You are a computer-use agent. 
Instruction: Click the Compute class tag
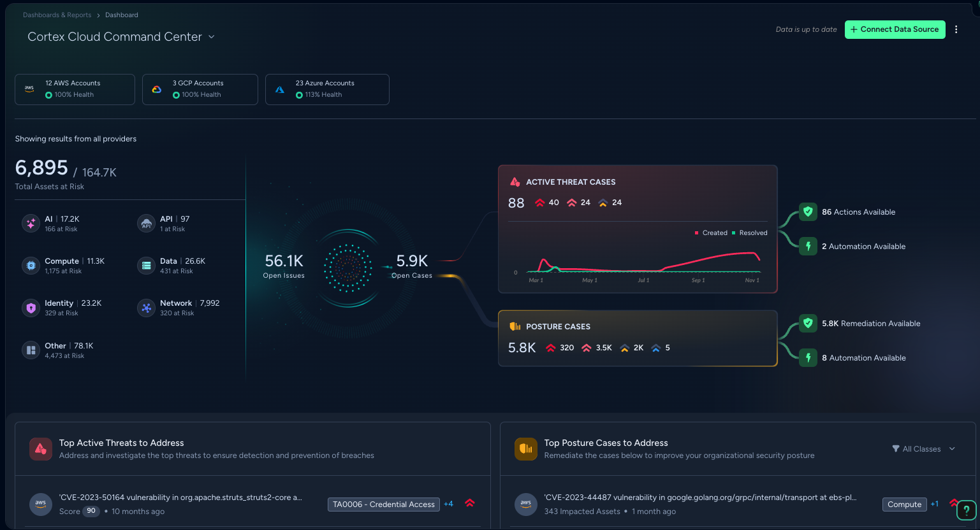pos(904,505)
